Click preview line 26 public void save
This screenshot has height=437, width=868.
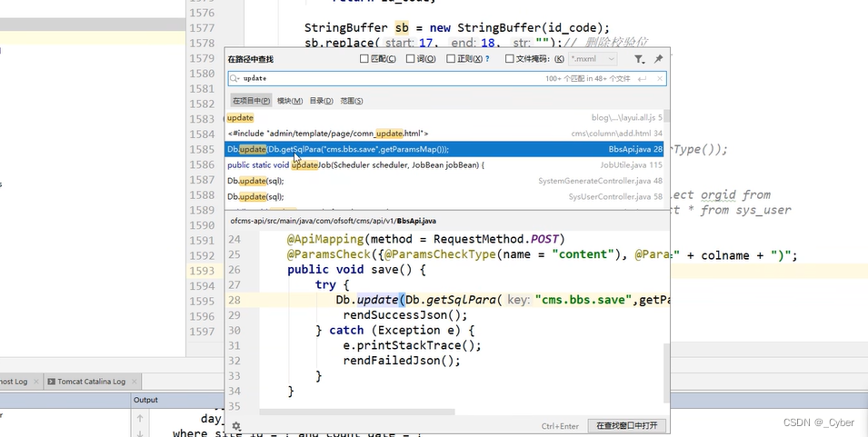click(356, 270)
